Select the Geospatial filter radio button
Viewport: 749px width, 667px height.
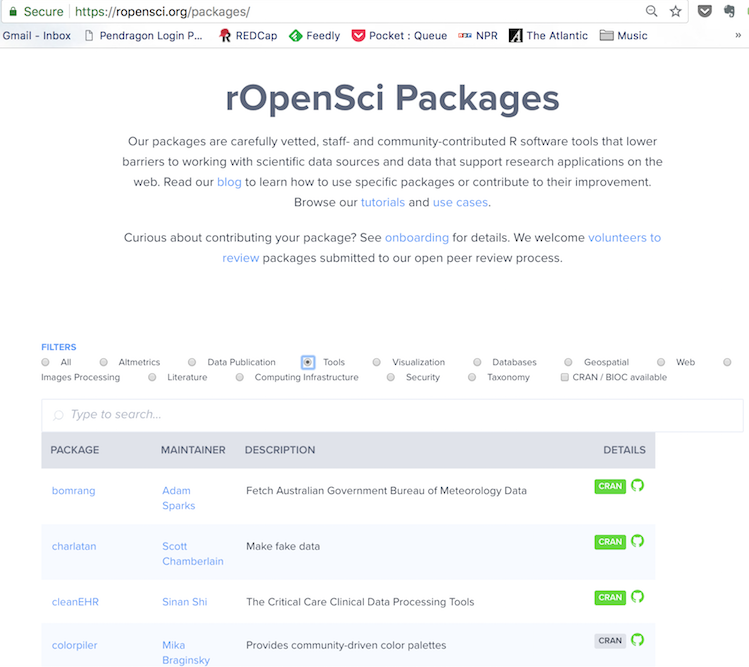click(x=568, y=362)
